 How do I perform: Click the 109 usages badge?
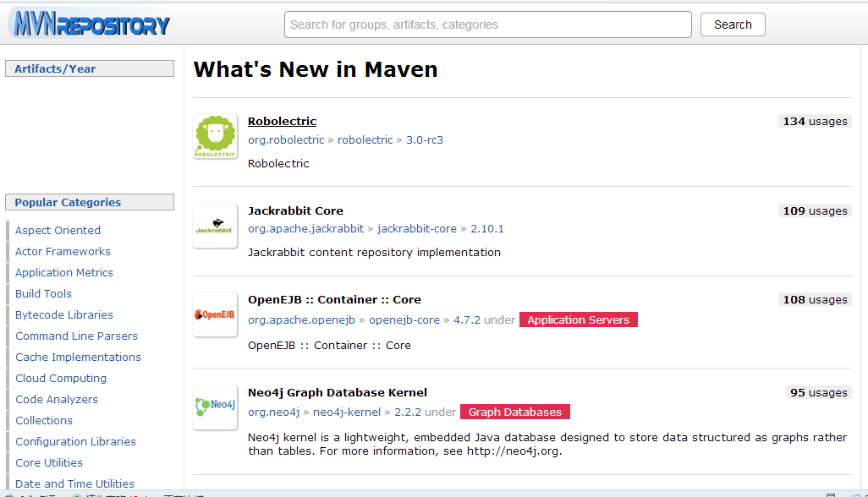(815, 210)
